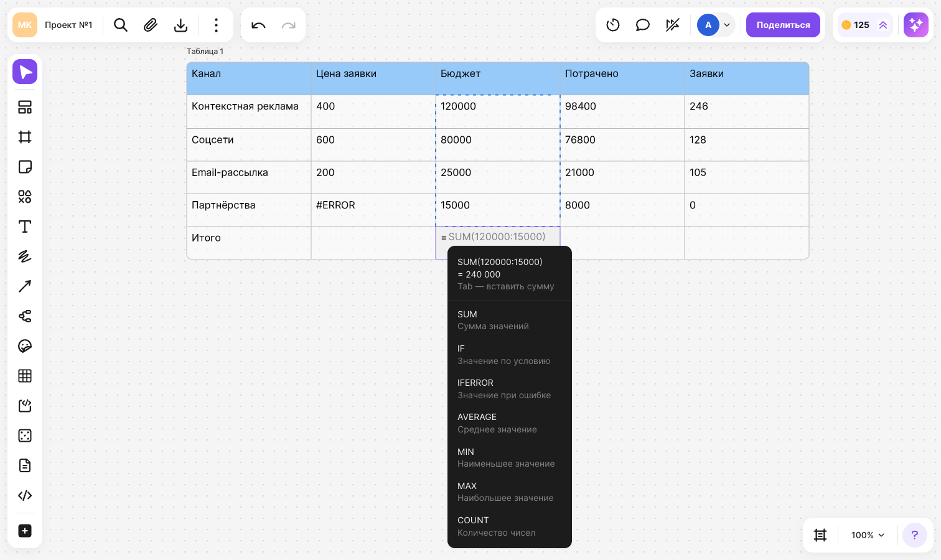Click the plus more-tools button
Viewport: 941px width, 560px height.
click(25, 531)
